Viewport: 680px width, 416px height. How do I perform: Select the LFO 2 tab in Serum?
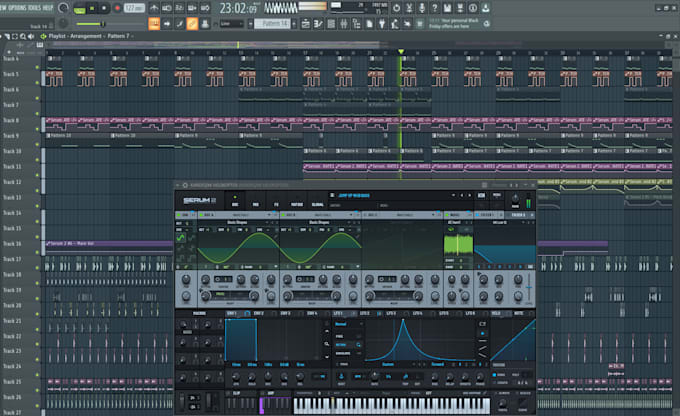(365, 313)
